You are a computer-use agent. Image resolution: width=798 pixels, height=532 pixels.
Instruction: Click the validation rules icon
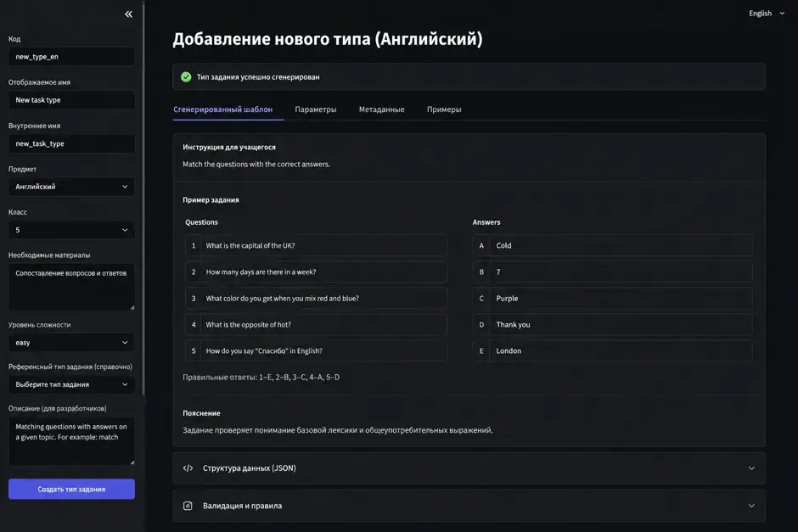pos(188,506)
